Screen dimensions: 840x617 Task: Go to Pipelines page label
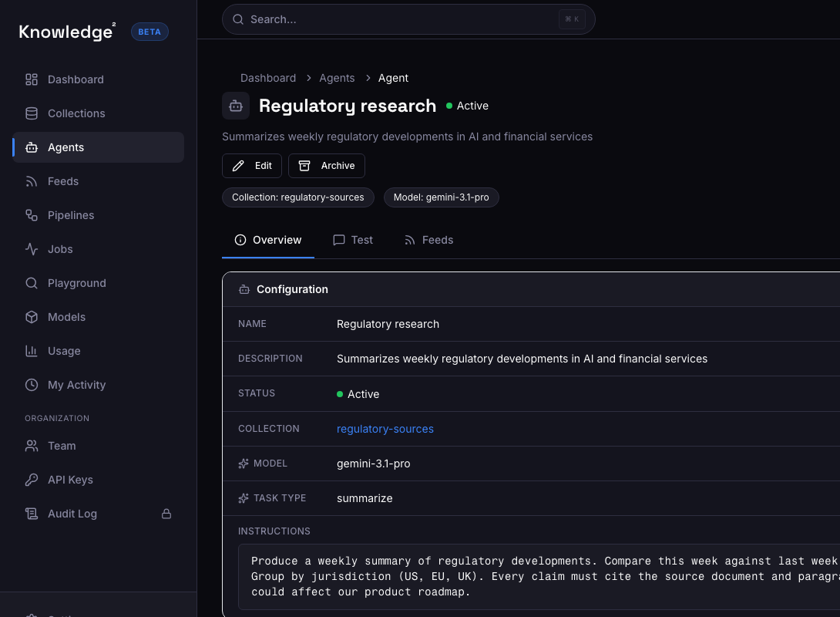[71, 215]
